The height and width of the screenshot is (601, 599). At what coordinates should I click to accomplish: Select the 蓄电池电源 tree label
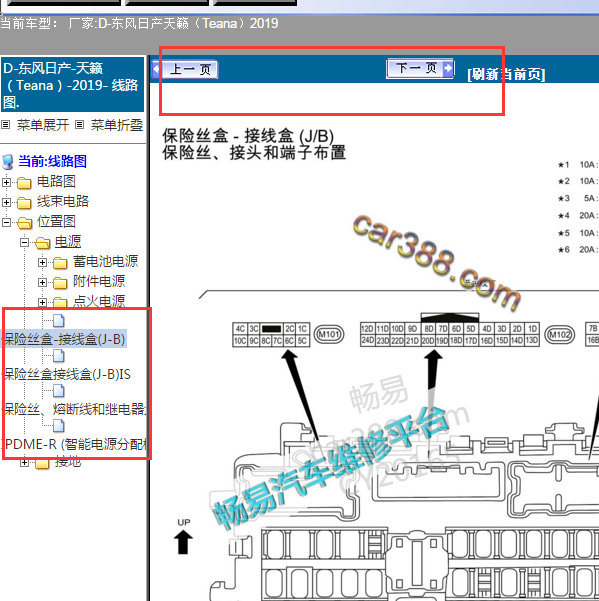click(105, 261)
